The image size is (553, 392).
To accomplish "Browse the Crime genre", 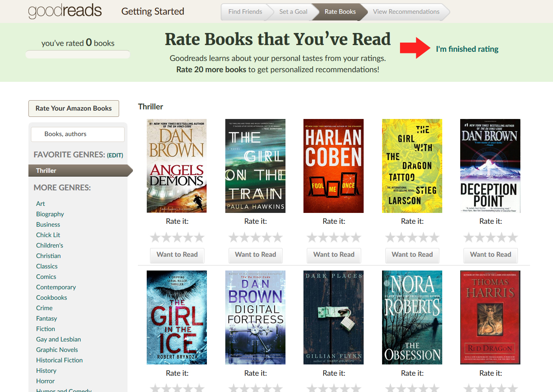I will pos(44,308).
